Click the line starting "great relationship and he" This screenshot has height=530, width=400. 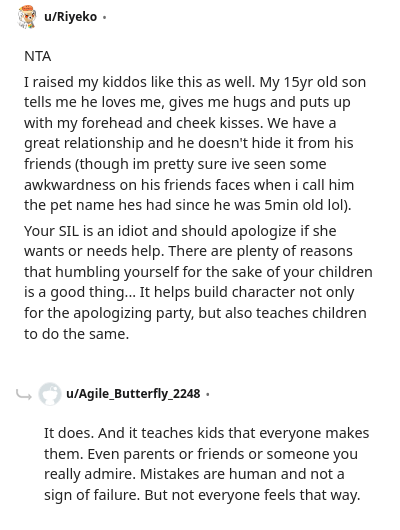click(189, 143)
